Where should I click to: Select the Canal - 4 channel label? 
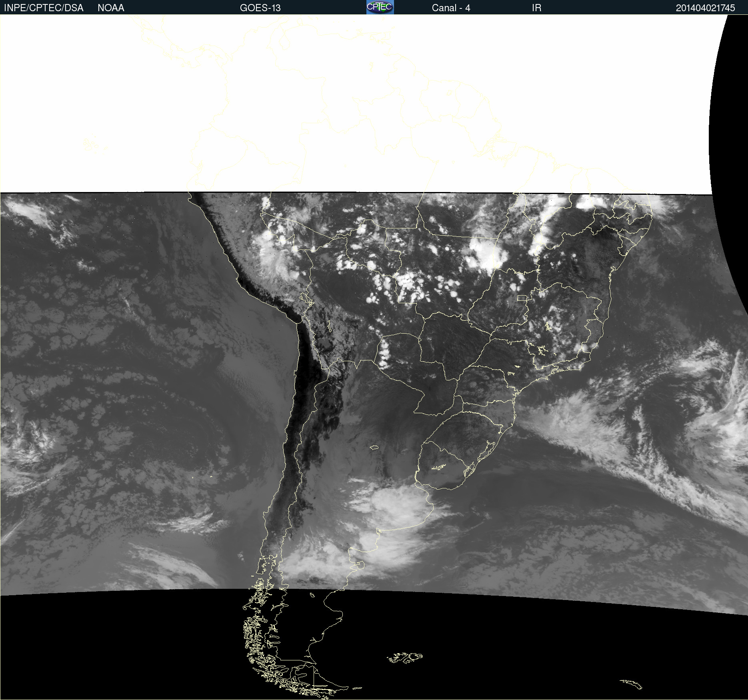point(451,8)
